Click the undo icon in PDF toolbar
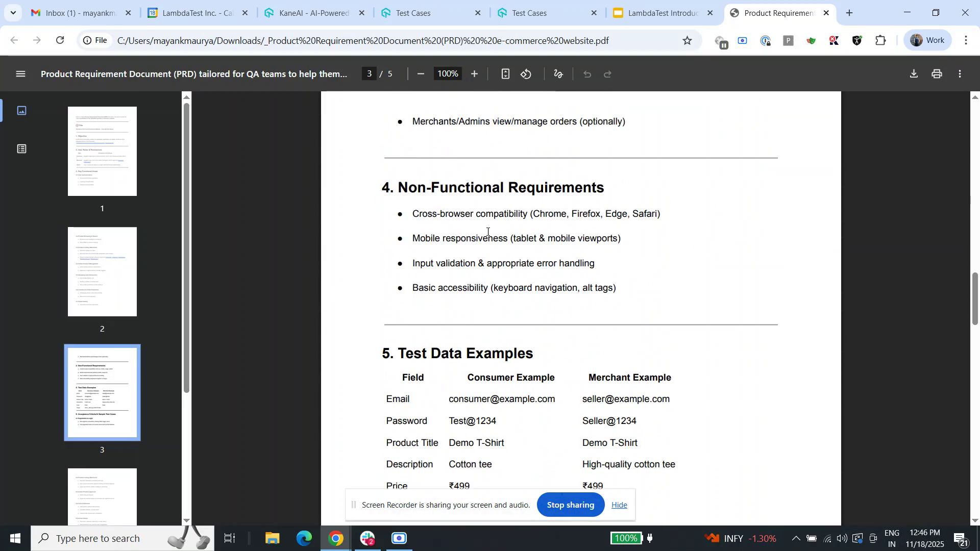This screenshot has height=551, width=980. (x=587, y=73)
